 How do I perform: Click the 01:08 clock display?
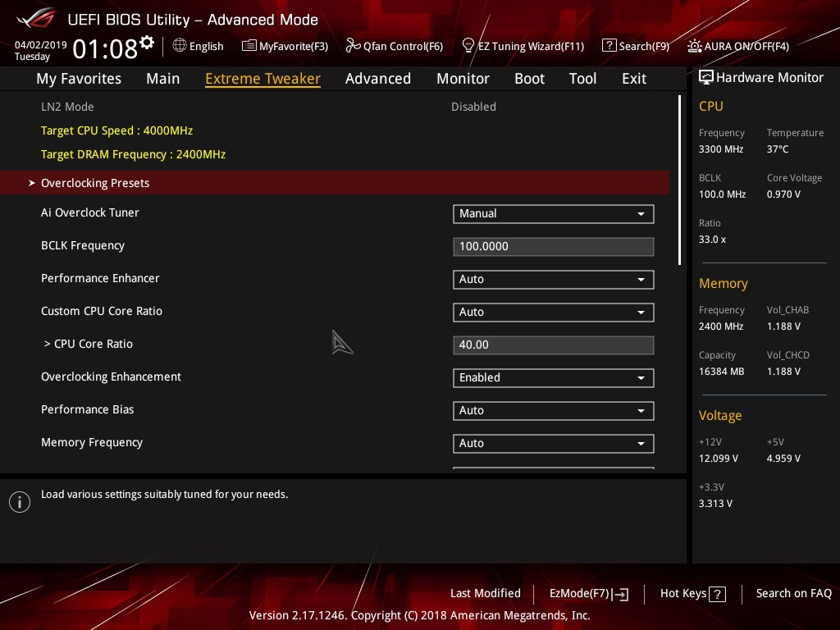coord(105,49)
